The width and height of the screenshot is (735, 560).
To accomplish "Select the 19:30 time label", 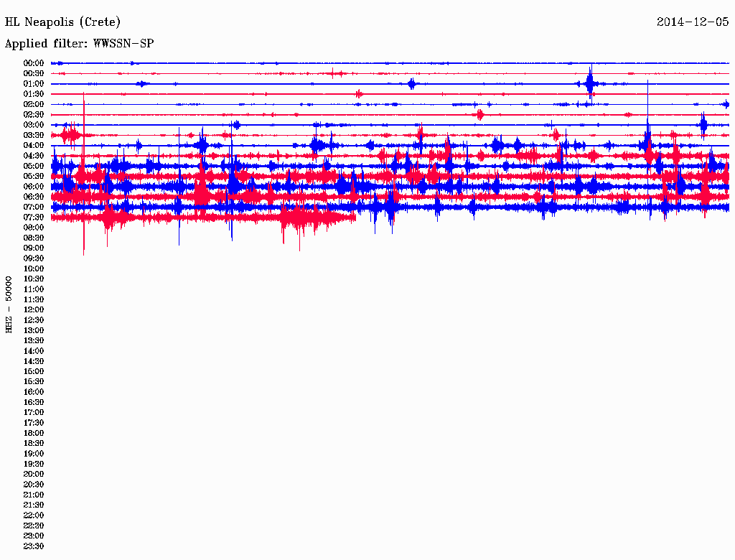I will 34,464.
